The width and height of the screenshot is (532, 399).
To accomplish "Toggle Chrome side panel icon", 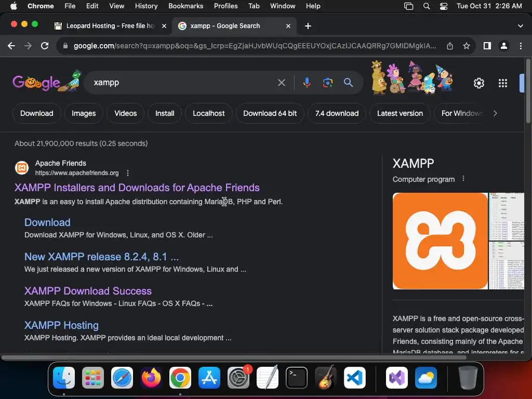I will click(x=487, y=46).
